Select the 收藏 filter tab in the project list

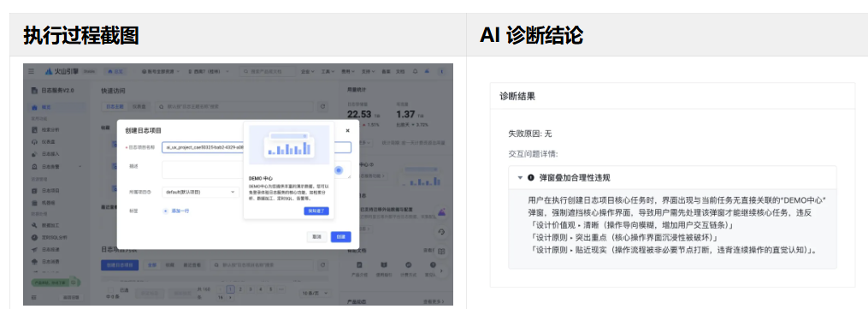[x=169, y=264]
